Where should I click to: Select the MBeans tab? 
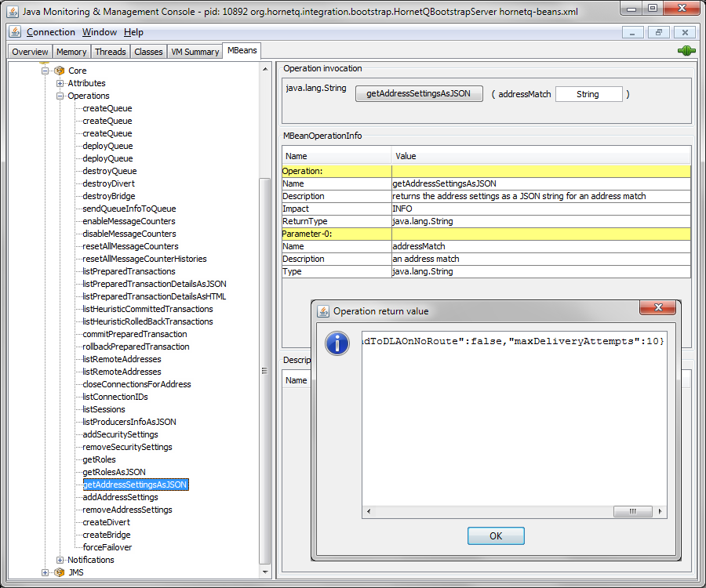pyautogui.click(x=242, y=50)
